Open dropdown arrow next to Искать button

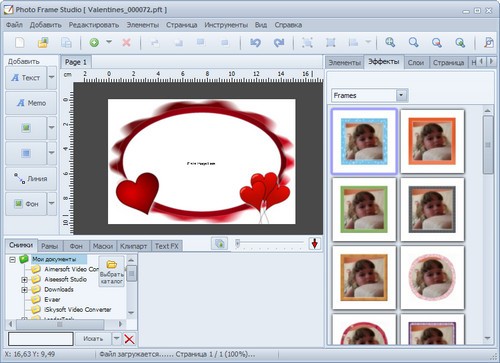[x=116, y=339]
